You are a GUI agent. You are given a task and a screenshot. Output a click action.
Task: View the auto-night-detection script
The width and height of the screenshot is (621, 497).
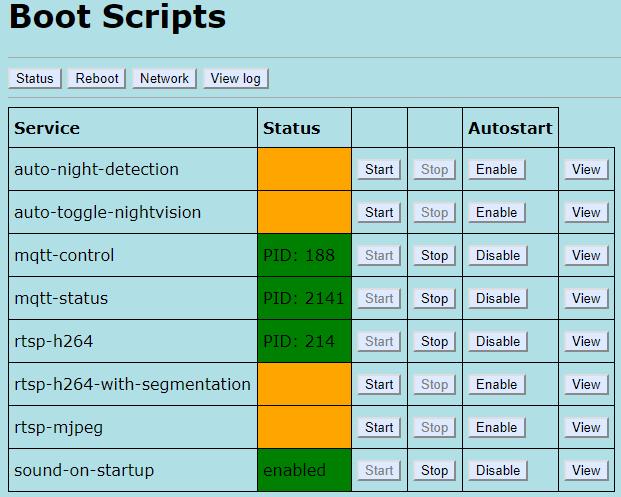(x=586, y=169)
